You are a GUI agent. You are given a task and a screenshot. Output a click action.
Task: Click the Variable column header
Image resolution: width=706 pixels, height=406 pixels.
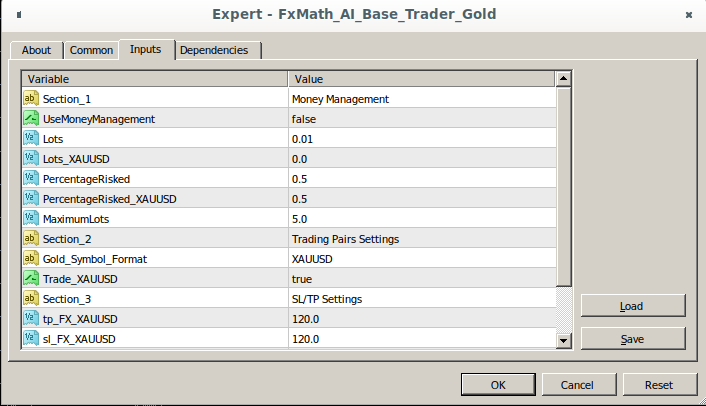tap(154, 79)
